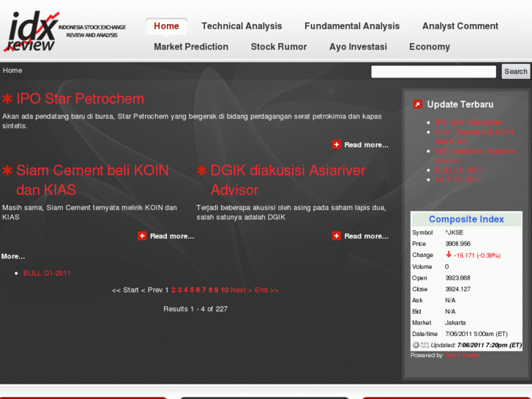
Task: Focus the search input field
Action: point(433,72)
